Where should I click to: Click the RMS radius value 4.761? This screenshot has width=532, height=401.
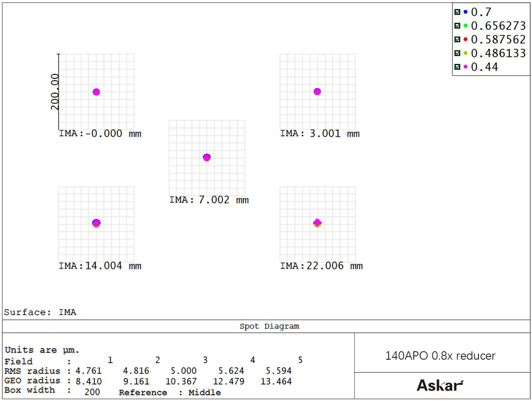(x=88, y=371)
